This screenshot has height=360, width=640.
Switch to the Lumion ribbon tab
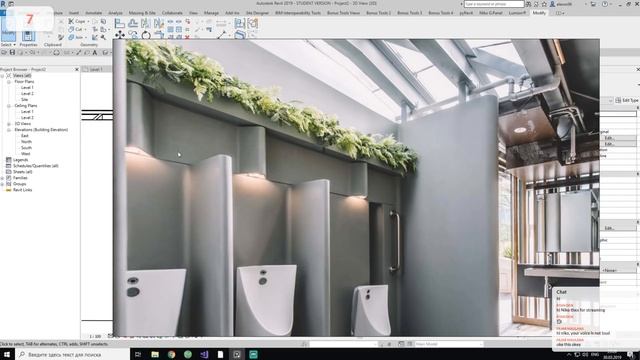[x=517, y=13]
